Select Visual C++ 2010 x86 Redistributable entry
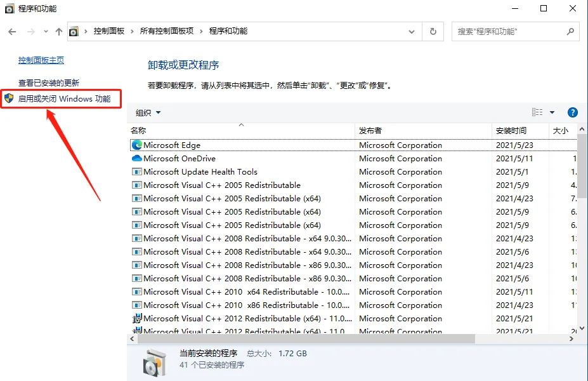This screenshot has width=588, height=381. point(246,305)
